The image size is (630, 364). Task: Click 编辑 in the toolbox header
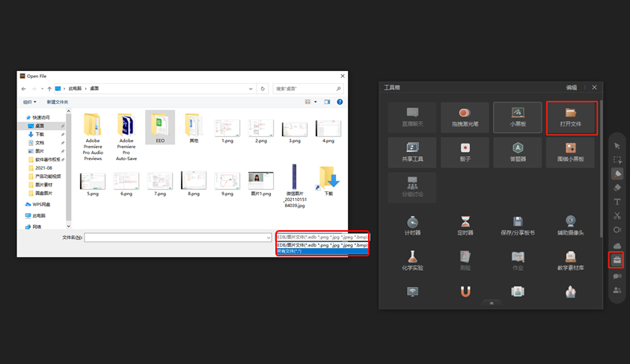pyautogui.click(x=572, y=87)
